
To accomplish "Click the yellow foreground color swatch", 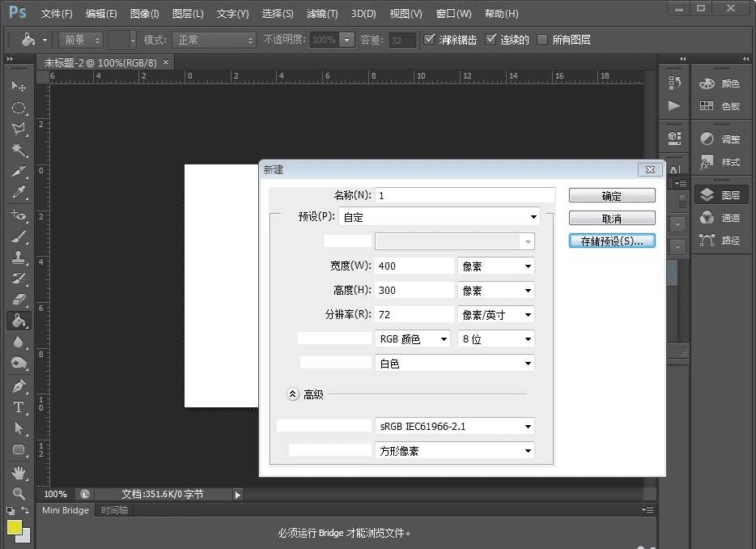I will [x=14, y=528].
